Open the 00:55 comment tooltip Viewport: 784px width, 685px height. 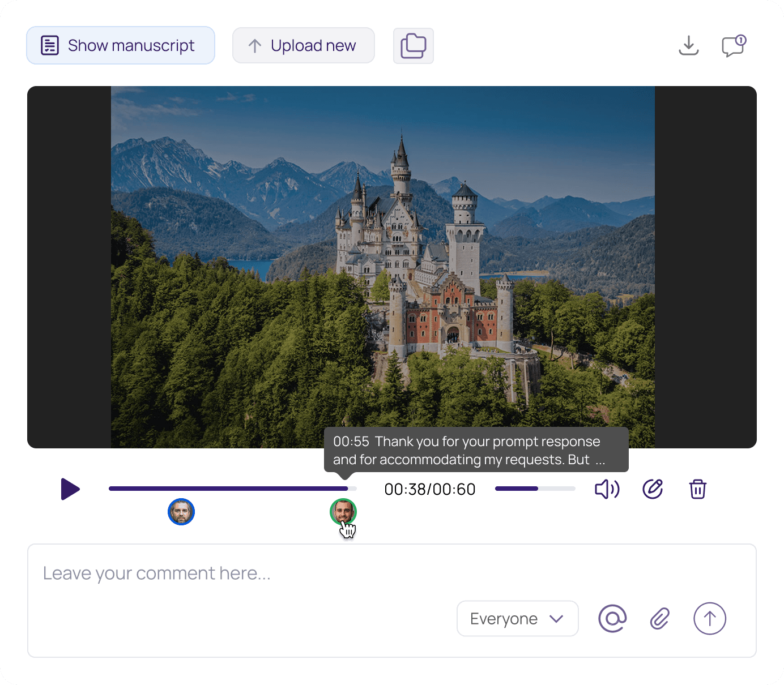pyautogui.click(x=476, y=450)
